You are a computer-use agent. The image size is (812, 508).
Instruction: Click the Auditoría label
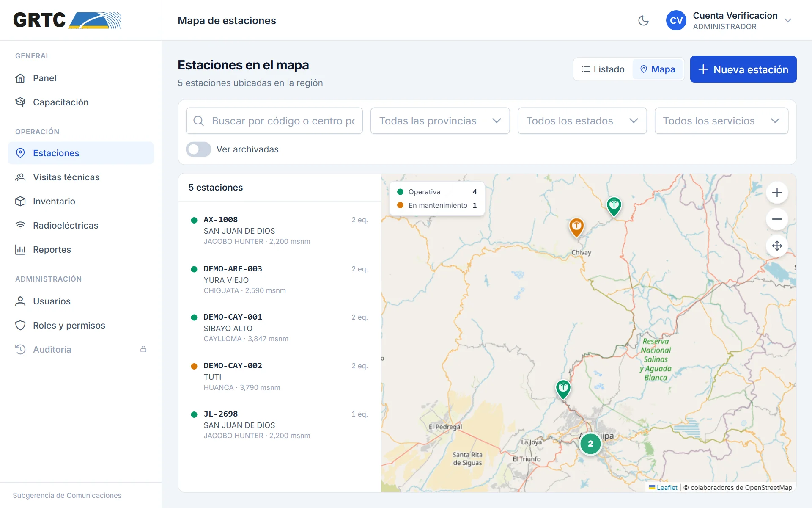click(x=52, y=350)
